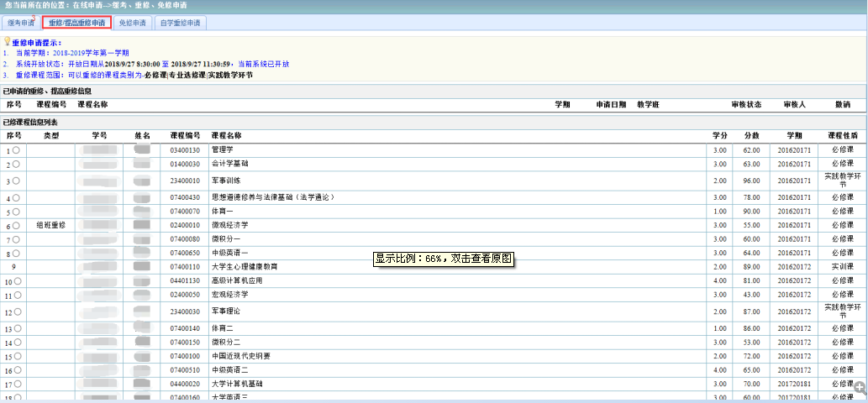The height and width of the screenshot is (403, 868).
Task: Open the 免修申请 tab
Action: (x=134, y=23)
